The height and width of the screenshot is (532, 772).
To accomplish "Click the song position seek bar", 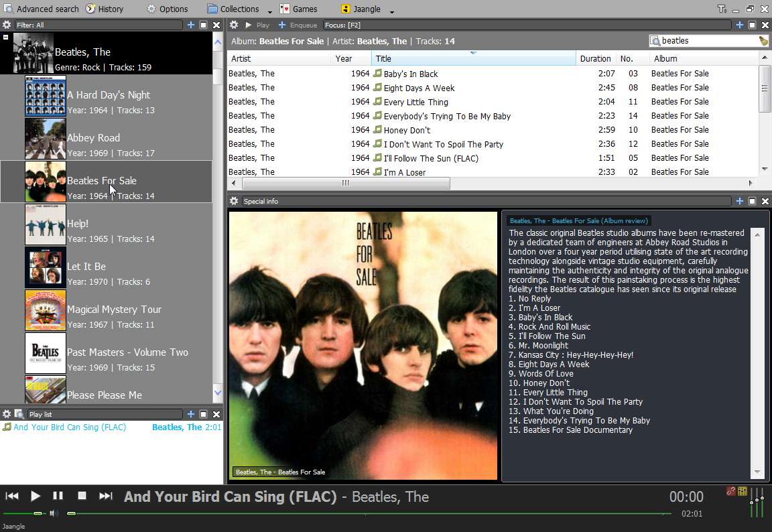I will [369, 513].
